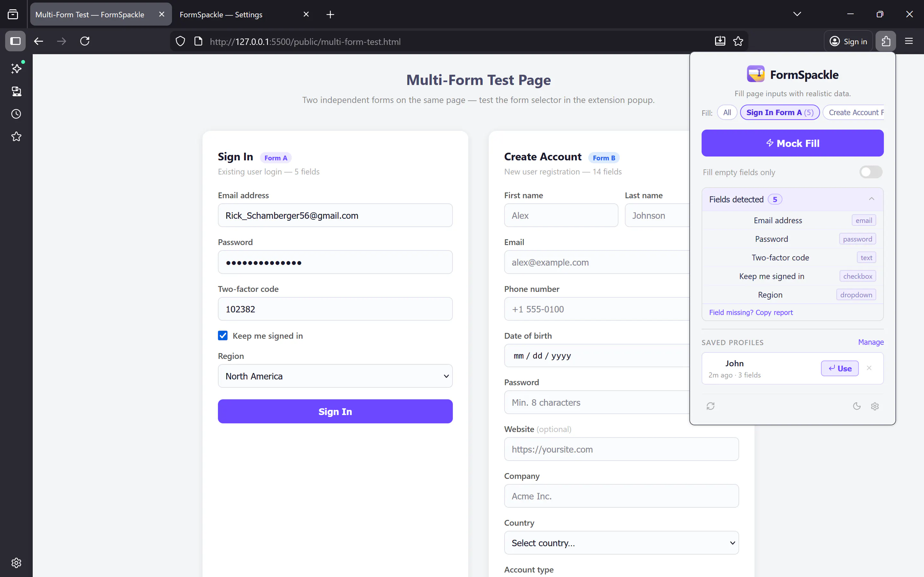Click the Website field

click(621, 449)
